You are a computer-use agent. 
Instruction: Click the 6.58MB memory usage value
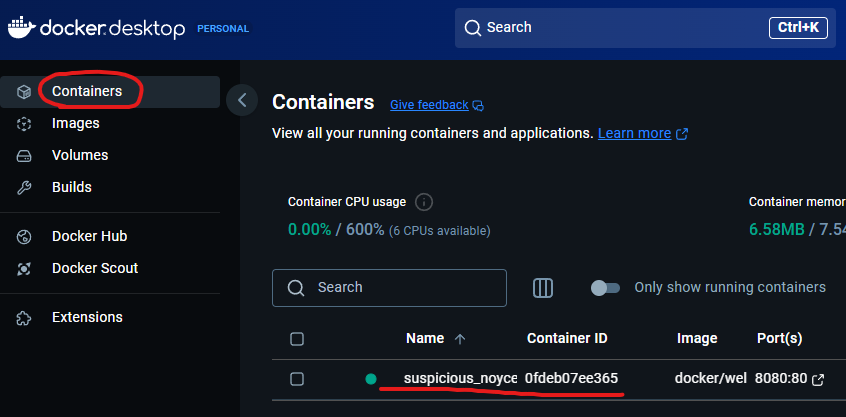(777, 230)
